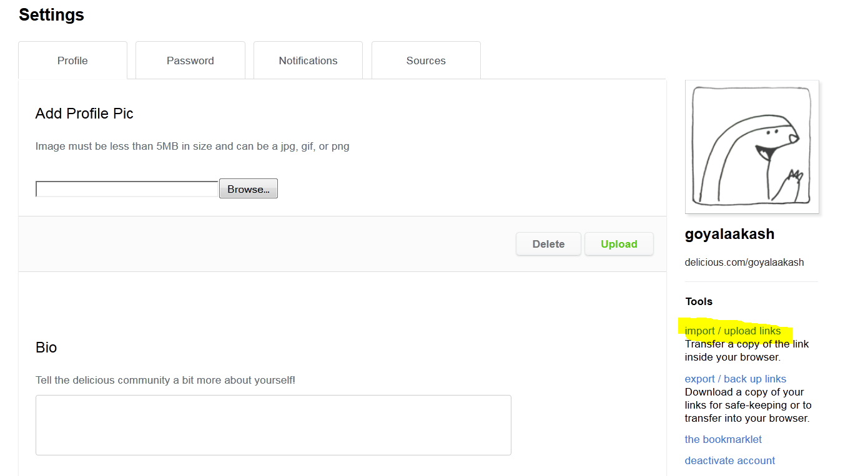
Task: Click the green Upload button
Action: [619, 244]
